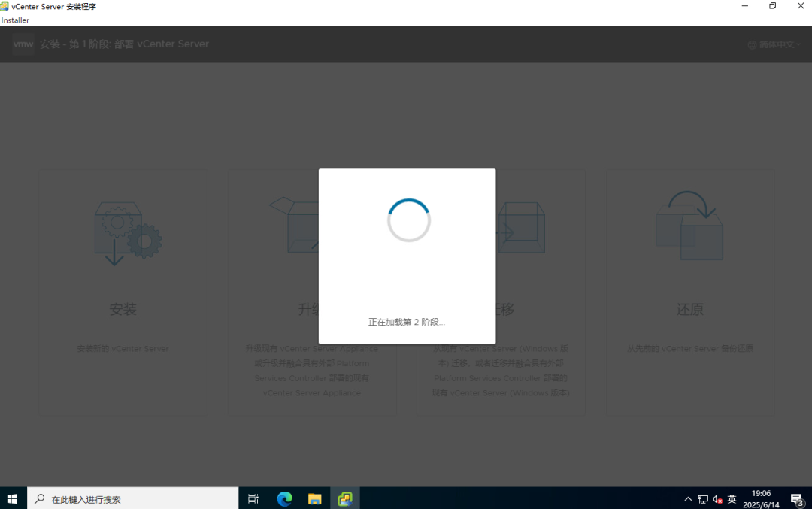This screenshot has width=812, height=509.
Task: Click the 安装 gear box icon
Action: click(x=128, y=234)
